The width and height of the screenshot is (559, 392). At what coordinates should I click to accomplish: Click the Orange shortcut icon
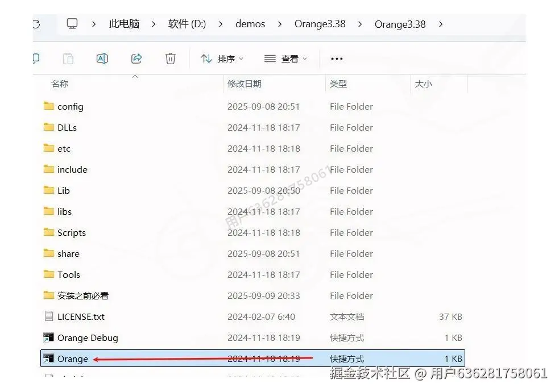(x=48, y=358)
